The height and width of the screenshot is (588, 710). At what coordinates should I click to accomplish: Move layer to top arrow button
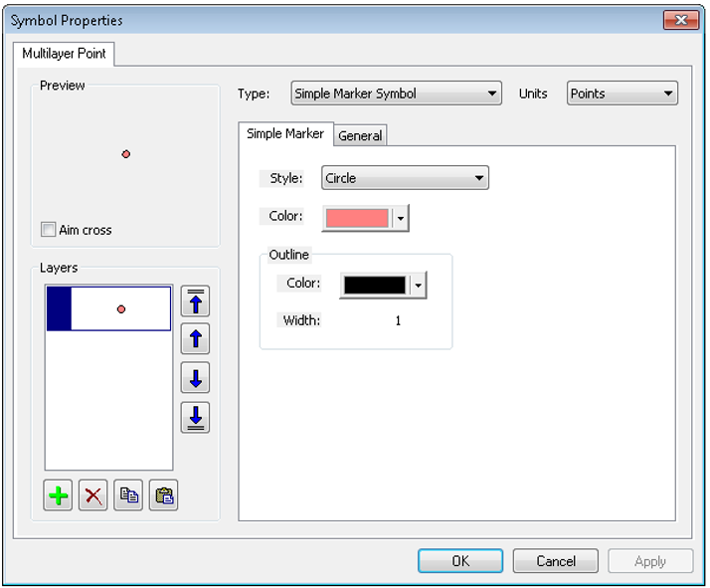point(195,301)
